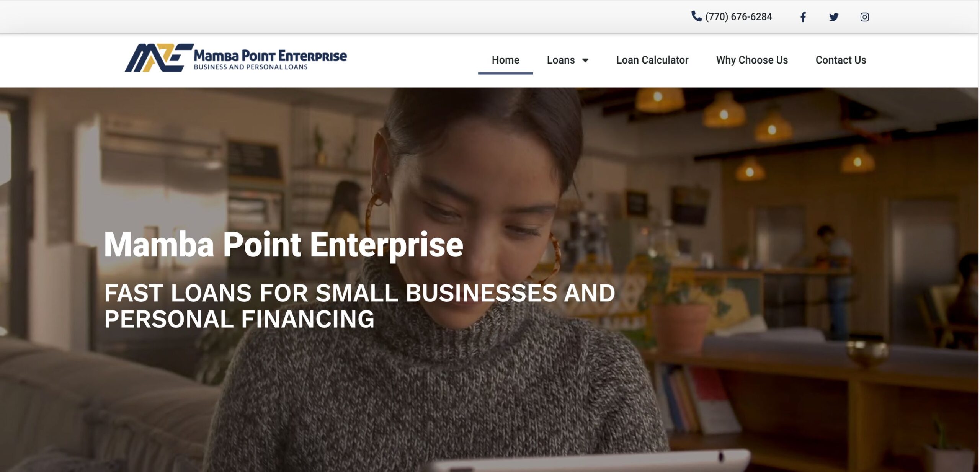
Task: Select the Home menu item
Action: tap(505, 60)
